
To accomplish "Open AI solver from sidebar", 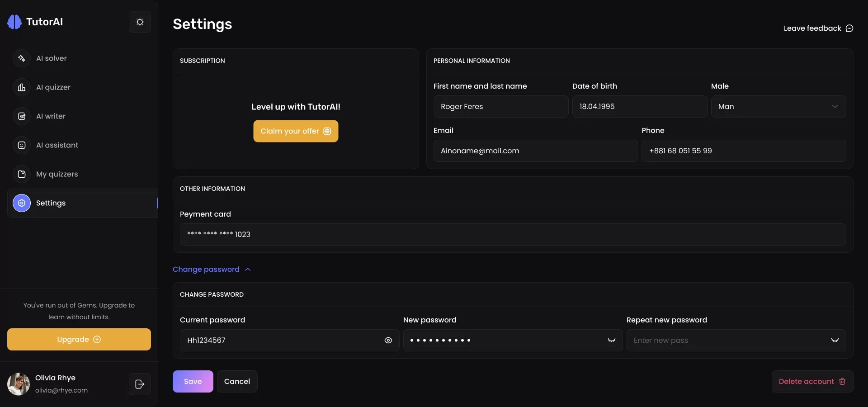I will tap(51, 58).
